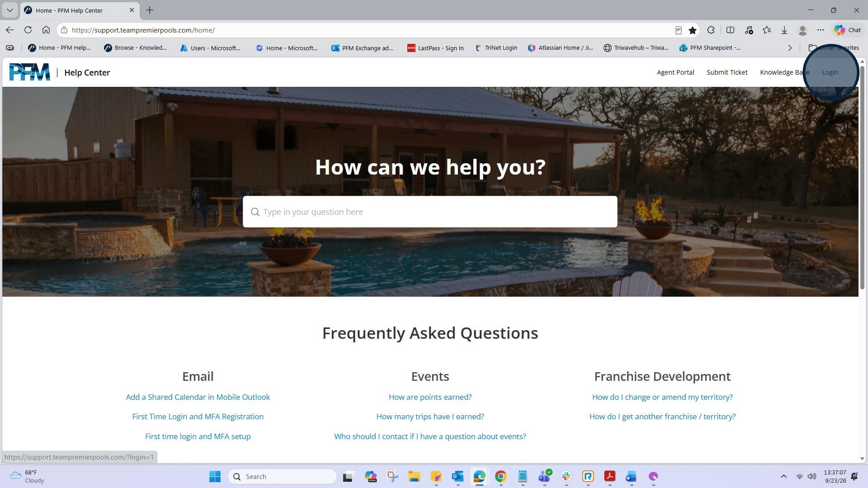The image size is (868, 488).
Task: Open Microsoft Teams from the taskbar
Action: (544, 476)
